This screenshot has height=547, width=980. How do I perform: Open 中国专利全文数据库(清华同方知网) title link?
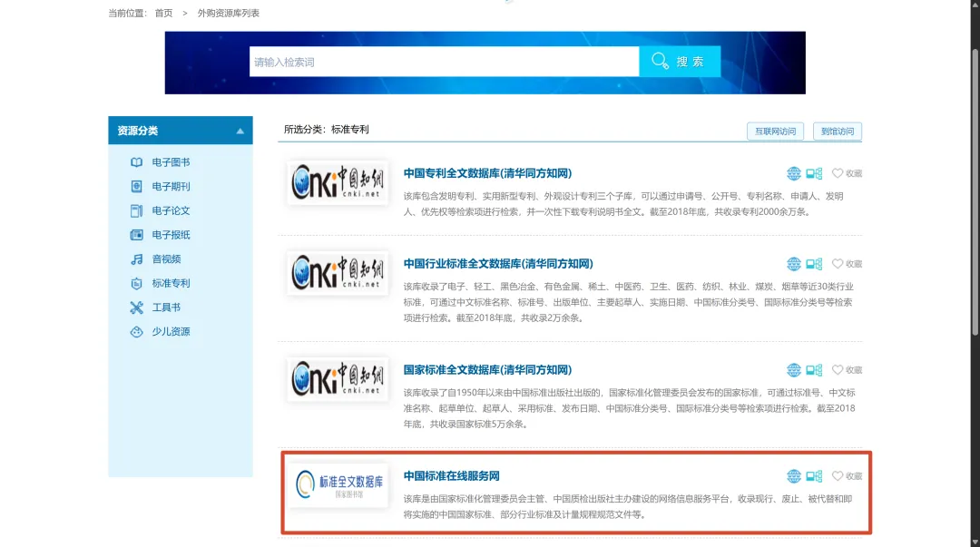click(x=487, y=173)
